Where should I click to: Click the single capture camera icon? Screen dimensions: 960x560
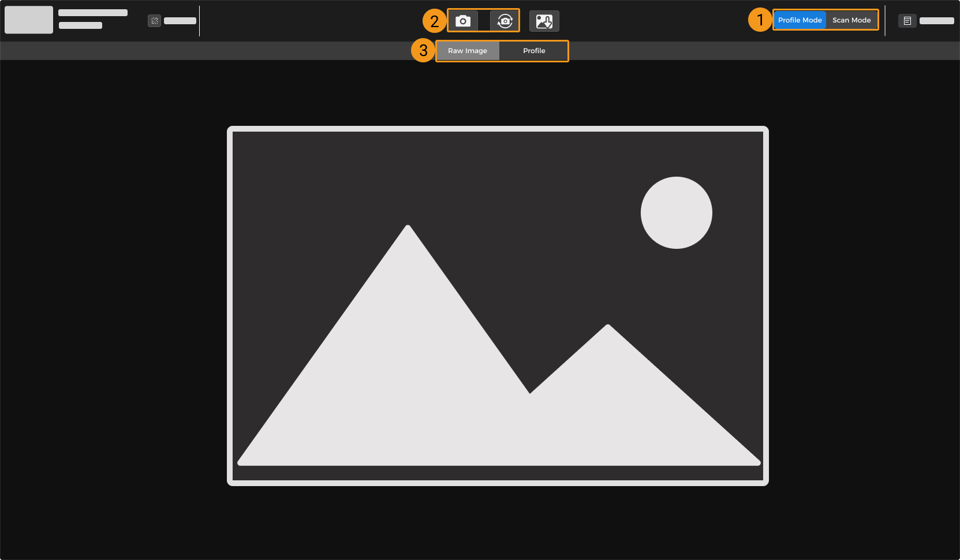(463, 21)
